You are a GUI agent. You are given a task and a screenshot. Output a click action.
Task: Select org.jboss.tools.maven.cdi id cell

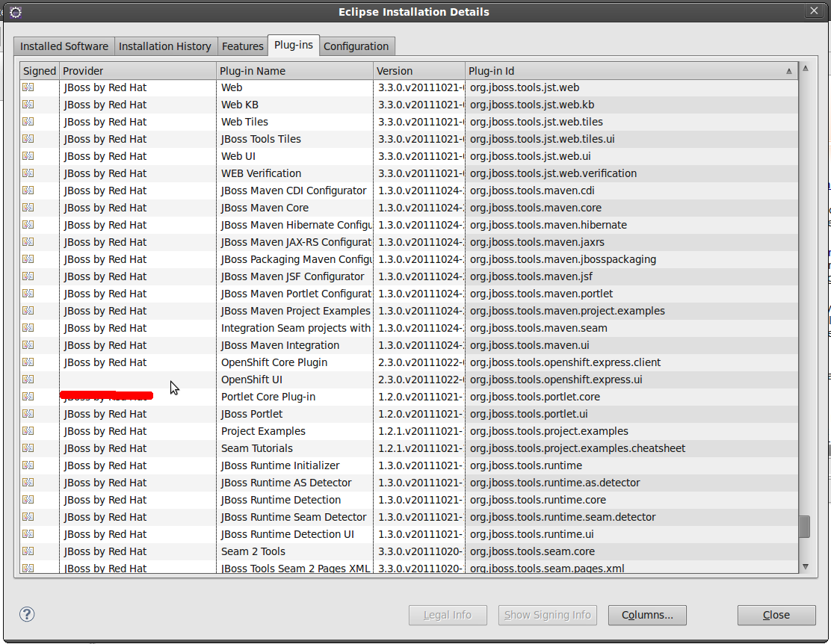tap(532, 191)
